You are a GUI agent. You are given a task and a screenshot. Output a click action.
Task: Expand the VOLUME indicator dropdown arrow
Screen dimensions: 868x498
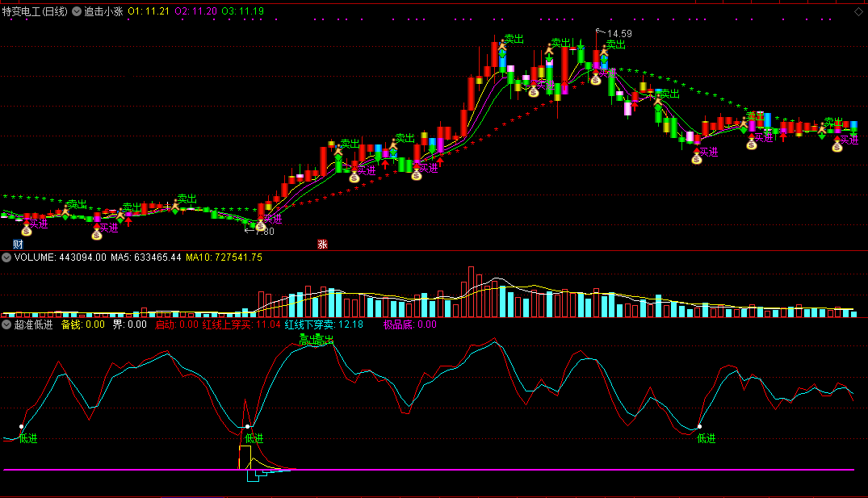(6, 257)
